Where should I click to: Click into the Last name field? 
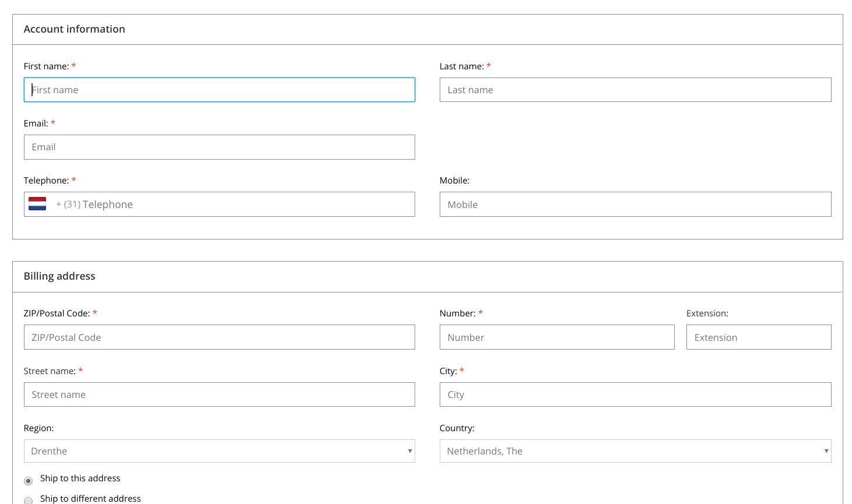[x=635, y=90]
